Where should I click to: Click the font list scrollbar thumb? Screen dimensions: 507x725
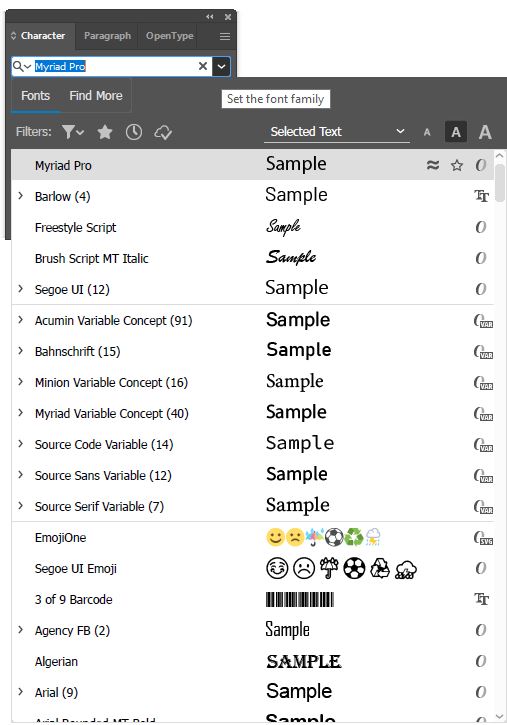pyautogui.click(x=500, y=182)
